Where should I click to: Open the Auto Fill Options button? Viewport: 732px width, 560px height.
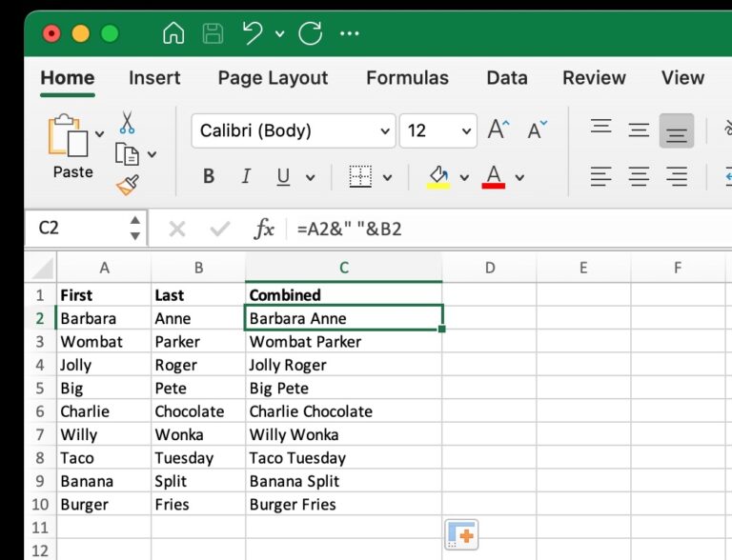click(461, 535)
